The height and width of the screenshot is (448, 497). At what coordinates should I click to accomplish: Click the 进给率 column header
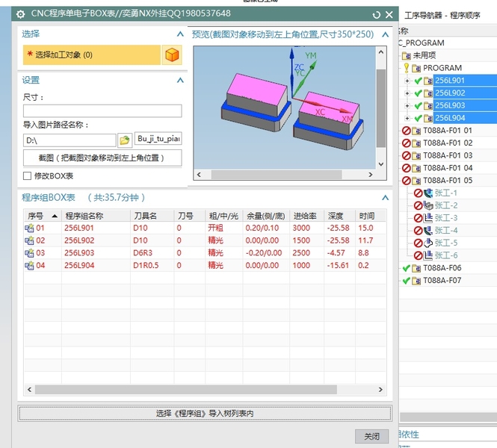coord(306,216)
